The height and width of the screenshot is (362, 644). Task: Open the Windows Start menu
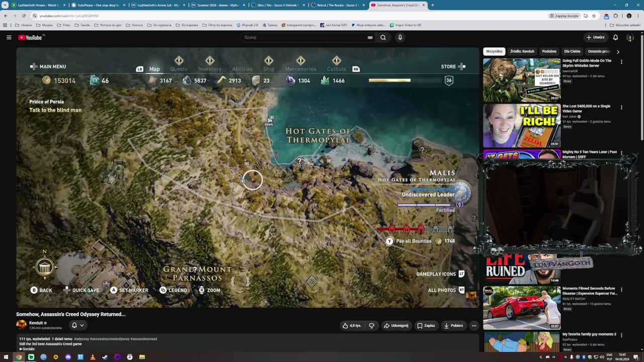6,357
